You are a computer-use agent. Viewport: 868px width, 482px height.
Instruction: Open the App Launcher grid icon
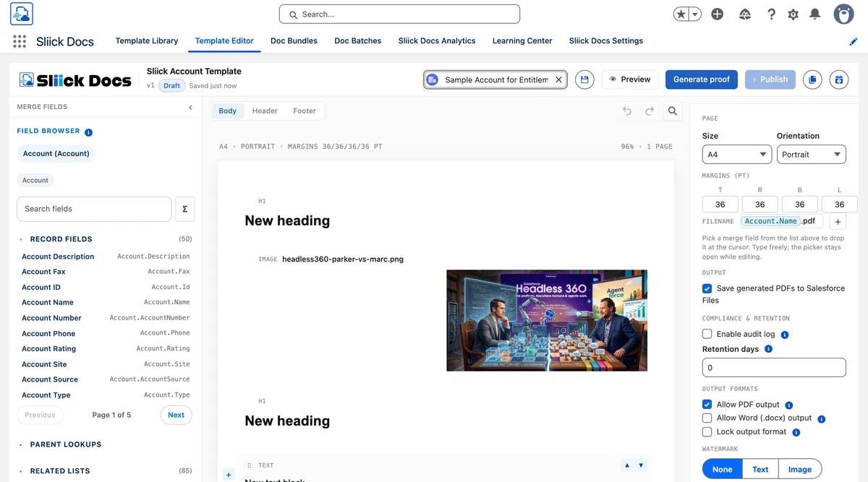(20, 41)
